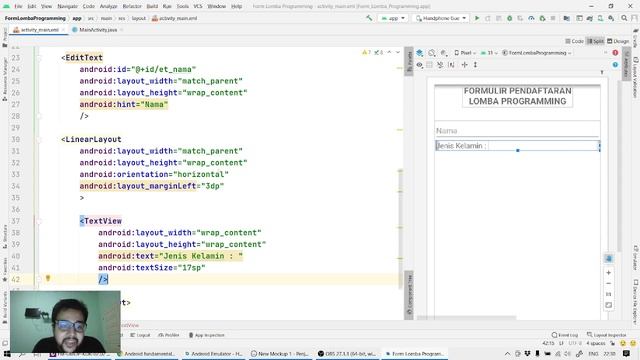Open Android Emulator taskbar window

(213, 353)
